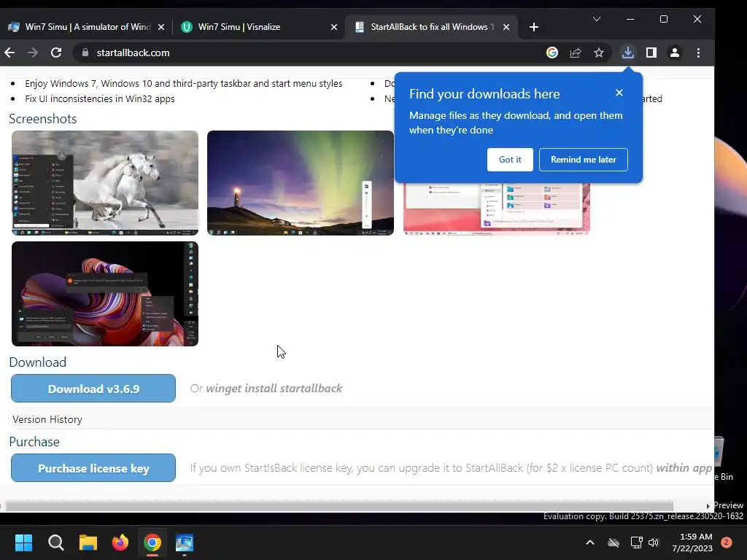Screen dimensions: 747x560
Task: Open the notification badge showing 2
Action: point(727,542)
